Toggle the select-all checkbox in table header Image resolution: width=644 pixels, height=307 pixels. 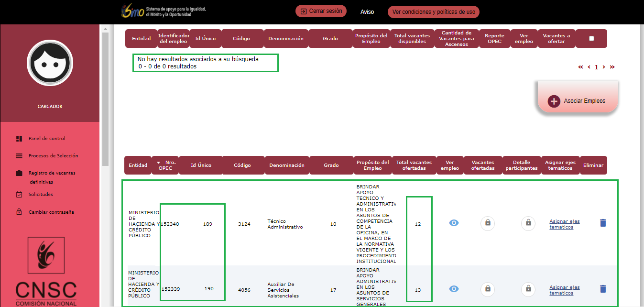pyautogui.click(x=591, y=39)
